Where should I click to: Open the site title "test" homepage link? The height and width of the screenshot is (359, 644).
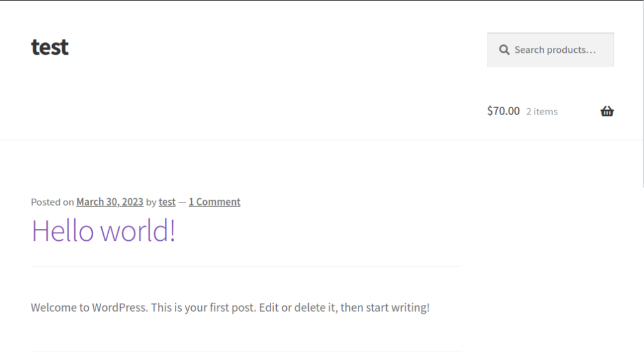(x=50, y=47)
